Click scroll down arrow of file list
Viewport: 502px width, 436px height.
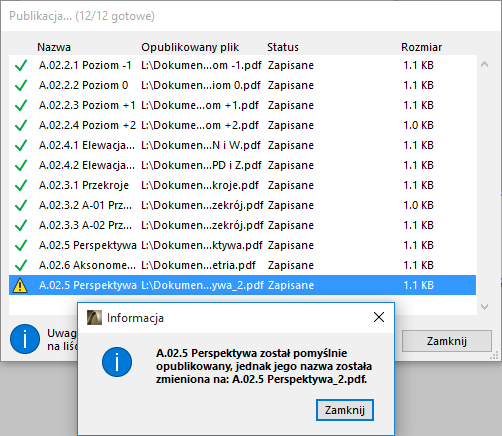tap(484, 306)
